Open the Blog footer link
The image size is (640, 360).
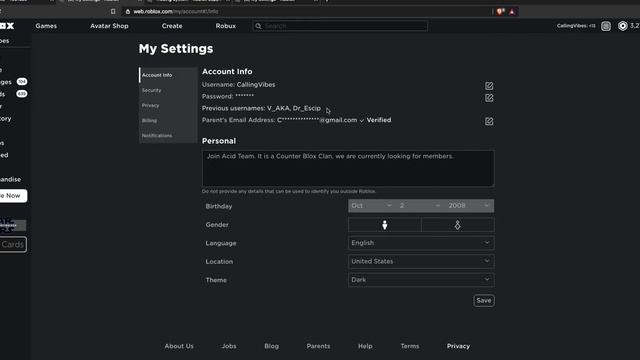tap(271, 346)
